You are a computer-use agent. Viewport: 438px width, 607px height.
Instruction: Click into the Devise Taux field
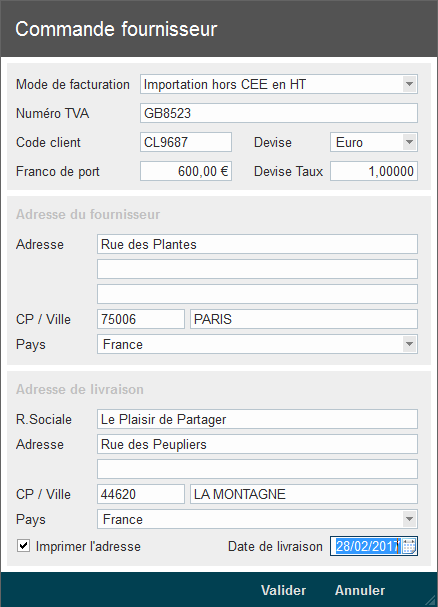[x=374, y=171]
